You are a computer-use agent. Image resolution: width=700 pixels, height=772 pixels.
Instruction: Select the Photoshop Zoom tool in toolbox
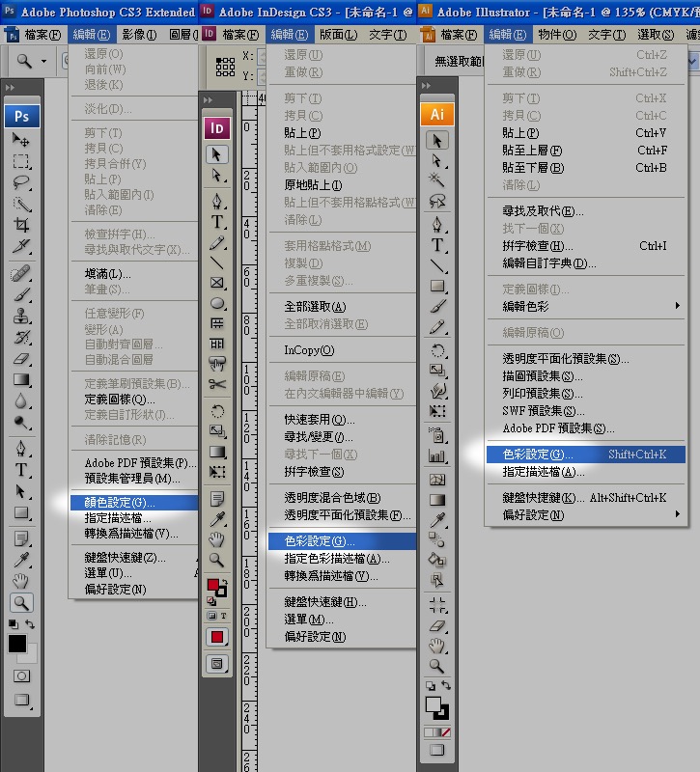pyautogui.click(x=21, y=602)
